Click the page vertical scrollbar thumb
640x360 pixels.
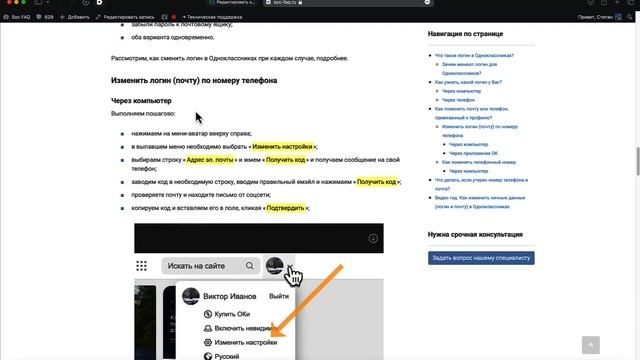(x=638, y=161)
